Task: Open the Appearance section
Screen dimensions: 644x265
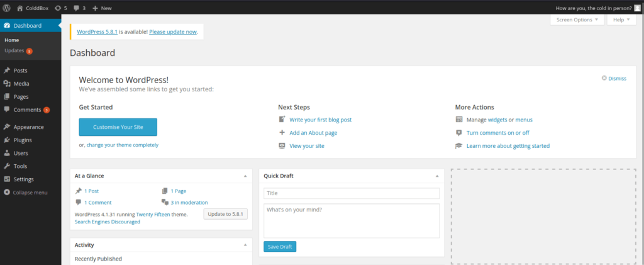Action: click(x=30, y=127)
